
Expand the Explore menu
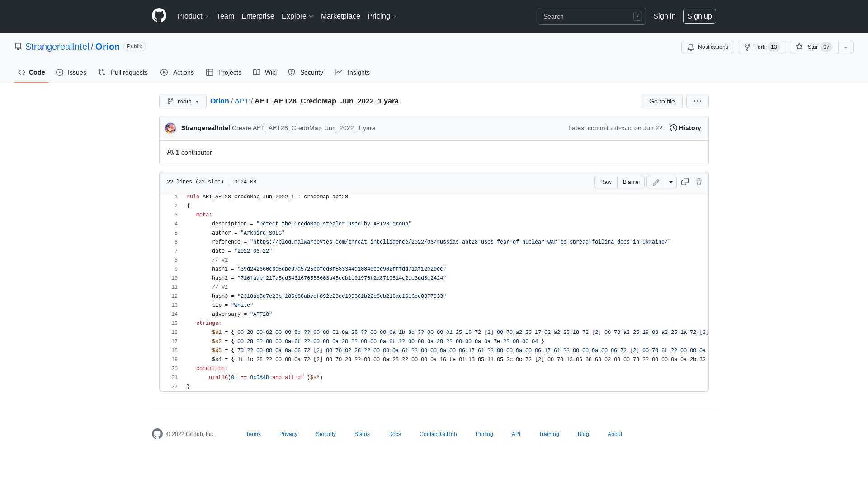pos(297,16)
